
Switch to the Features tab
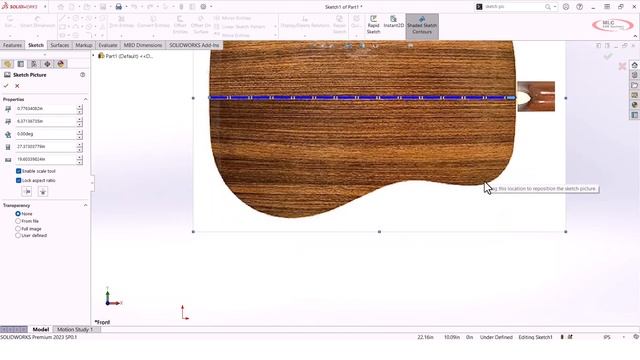click(x=12, y=45)
